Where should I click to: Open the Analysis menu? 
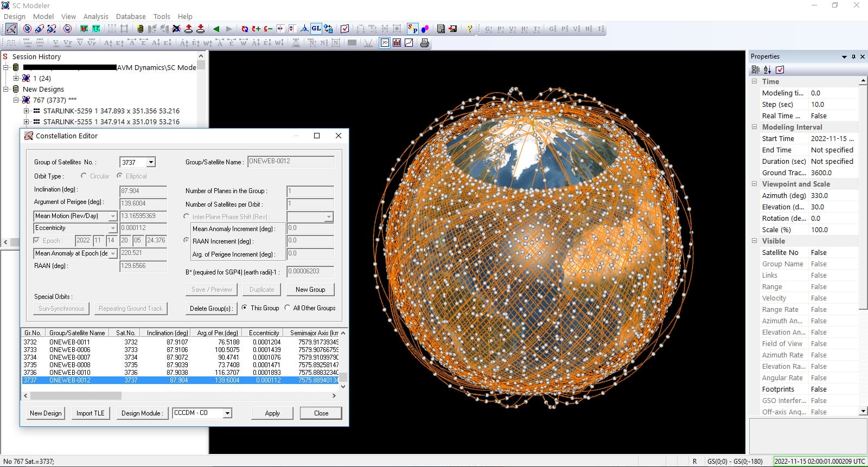(95, 16)
